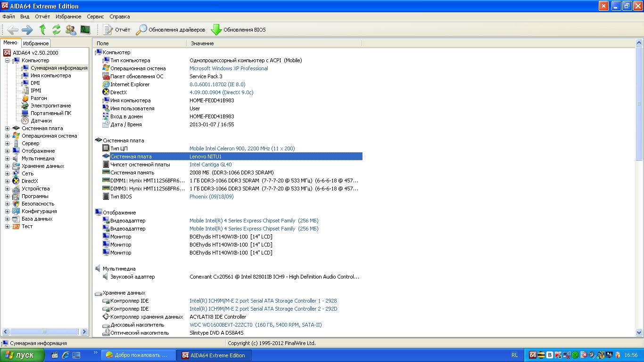Click the green @ Mail.ru agent tray icon

[x=575, y=355]
